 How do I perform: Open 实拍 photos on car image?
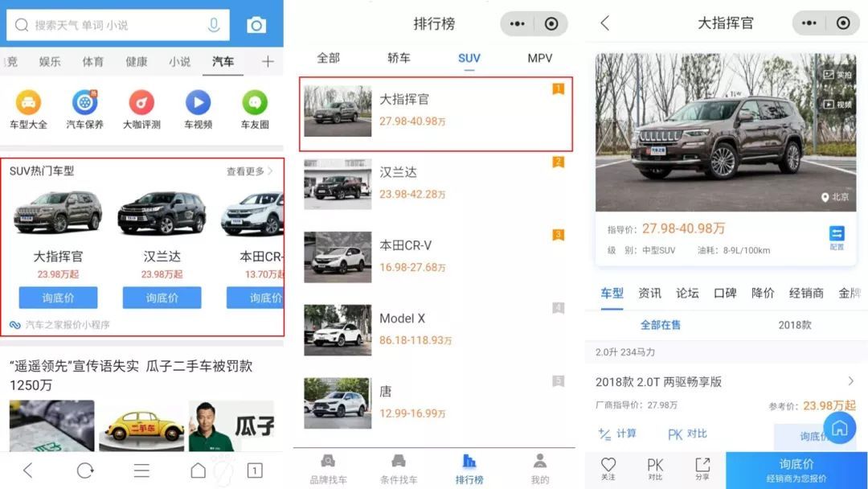837,74
